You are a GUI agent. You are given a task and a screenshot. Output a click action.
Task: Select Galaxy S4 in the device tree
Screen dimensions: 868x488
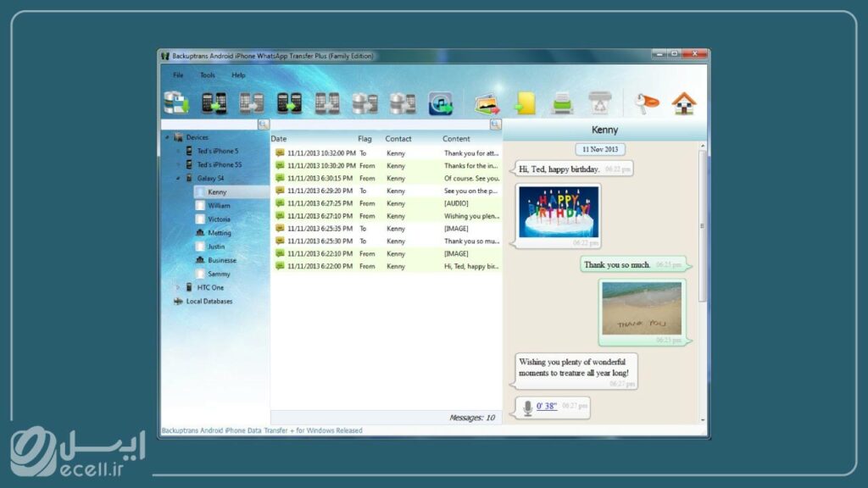click(x=210, y=178)
